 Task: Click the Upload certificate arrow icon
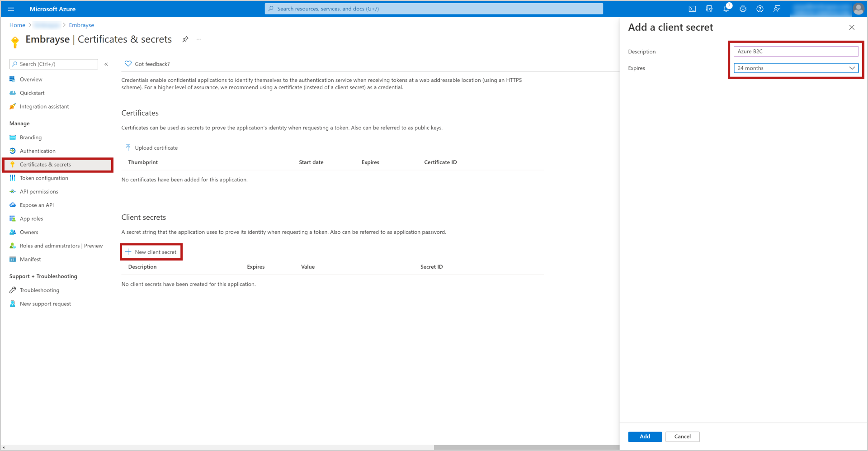tap(128, 148)
